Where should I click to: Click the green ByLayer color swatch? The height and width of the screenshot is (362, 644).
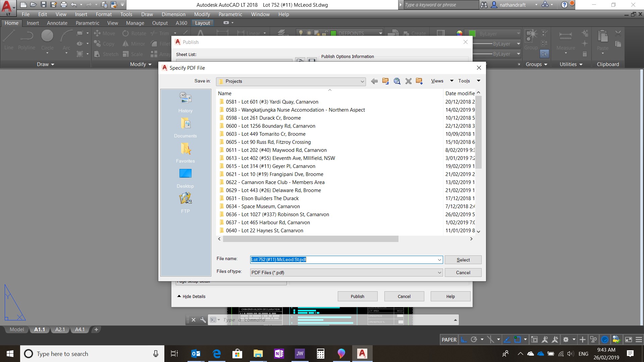[x=472, y=34]
